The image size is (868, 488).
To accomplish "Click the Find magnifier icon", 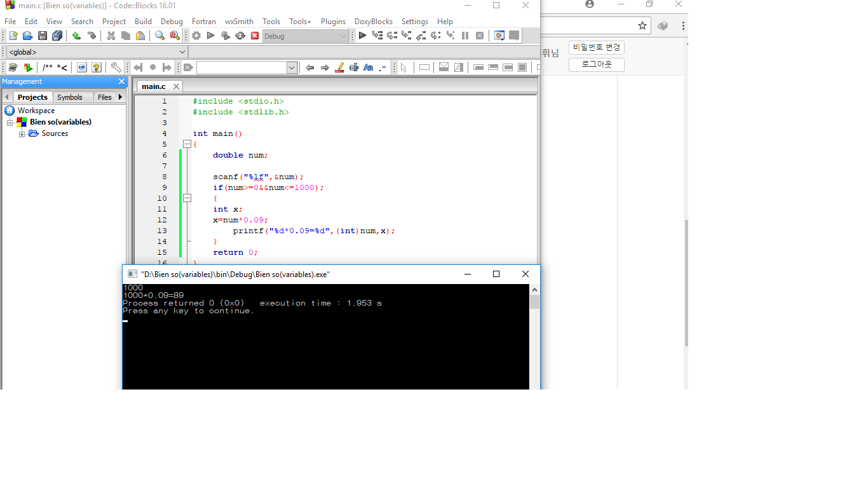I will coord(159,36).
